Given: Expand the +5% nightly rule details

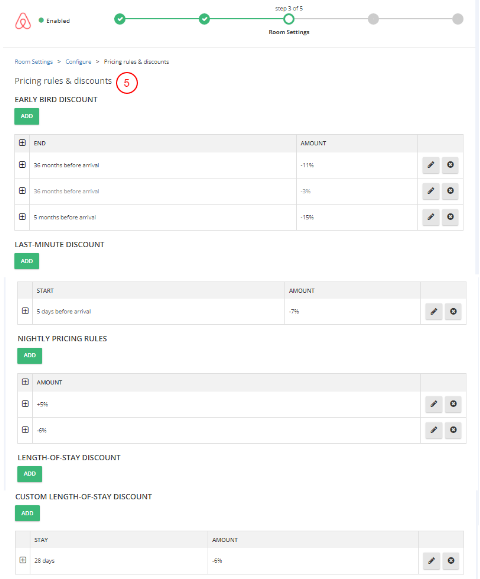Looking at the screenshot, I should [x=25, y=404].
